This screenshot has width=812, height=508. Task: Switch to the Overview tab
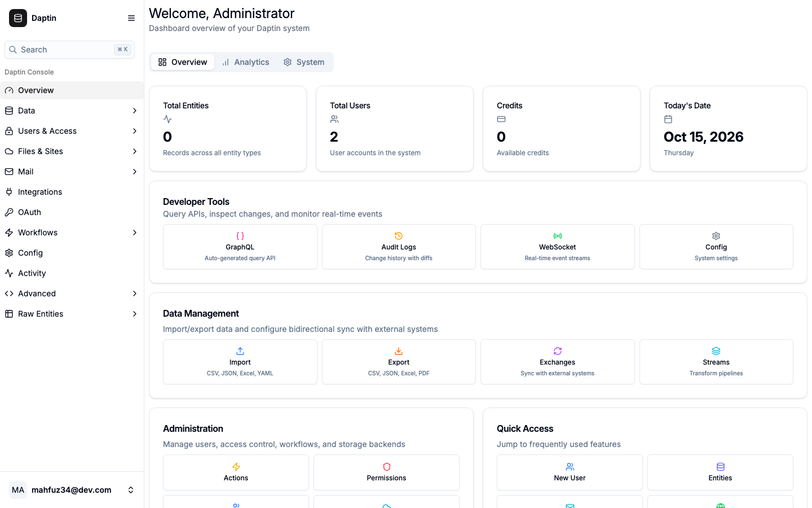click(183, 62)
